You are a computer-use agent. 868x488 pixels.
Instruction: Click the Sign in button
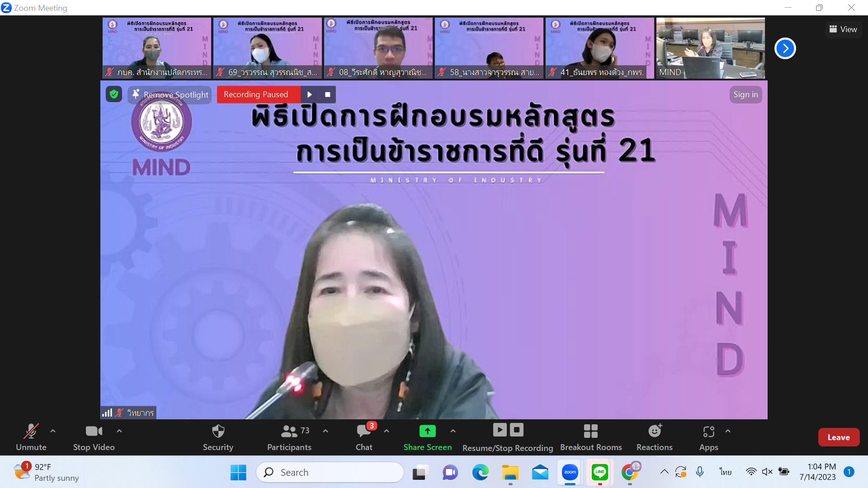(745, 94)
